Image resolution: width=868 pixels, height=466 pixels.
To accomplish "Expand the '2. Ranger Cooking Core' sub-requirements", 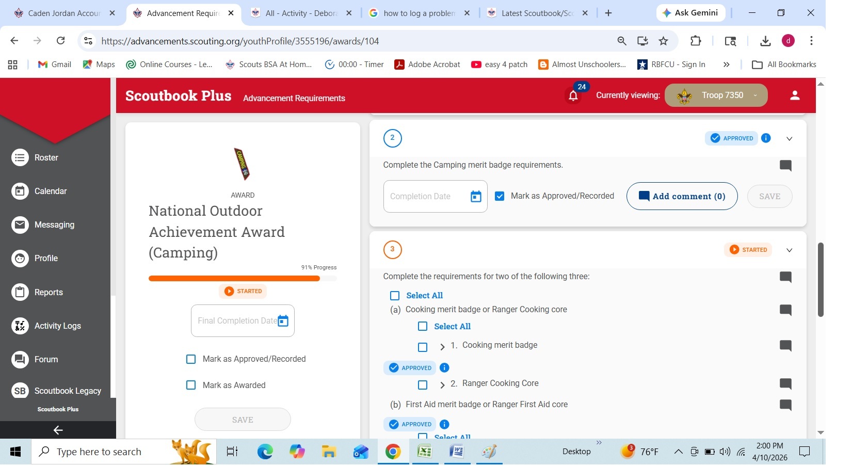I will pyautogui.click(x=442, y=385).
